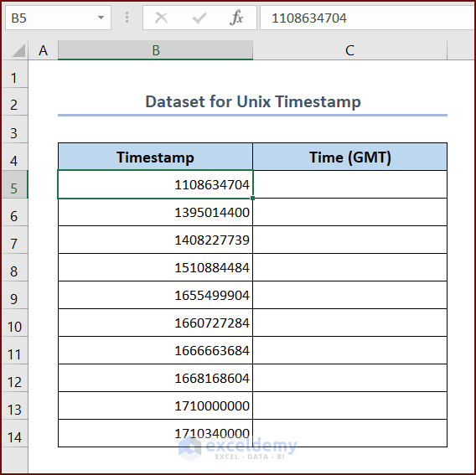The height and width of the screenshot is (475, 476).
Task: Select row 2 header
Action: tap(14, 101)
